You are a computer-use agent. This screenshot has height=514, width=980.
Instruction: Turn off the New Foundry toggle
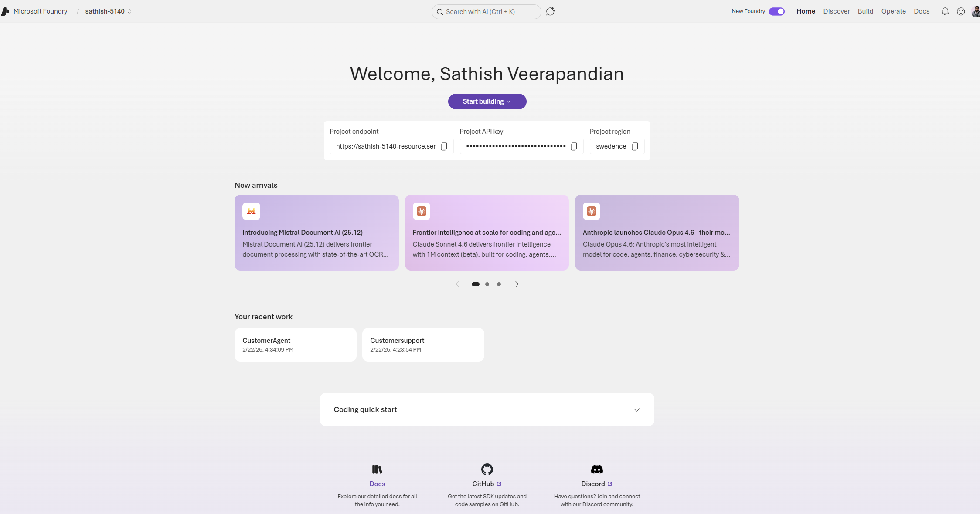(x=776, y=11)
